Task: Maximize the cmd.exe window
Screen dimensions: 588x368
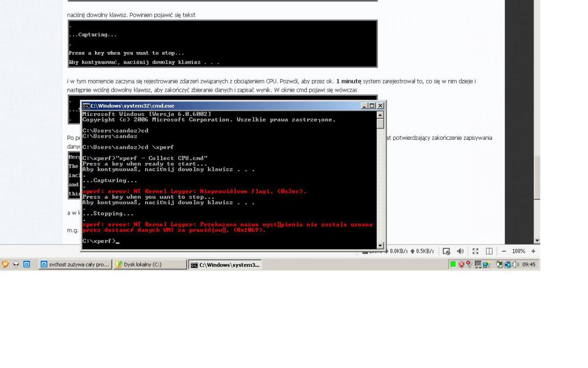Action: (x=372, y=105)
